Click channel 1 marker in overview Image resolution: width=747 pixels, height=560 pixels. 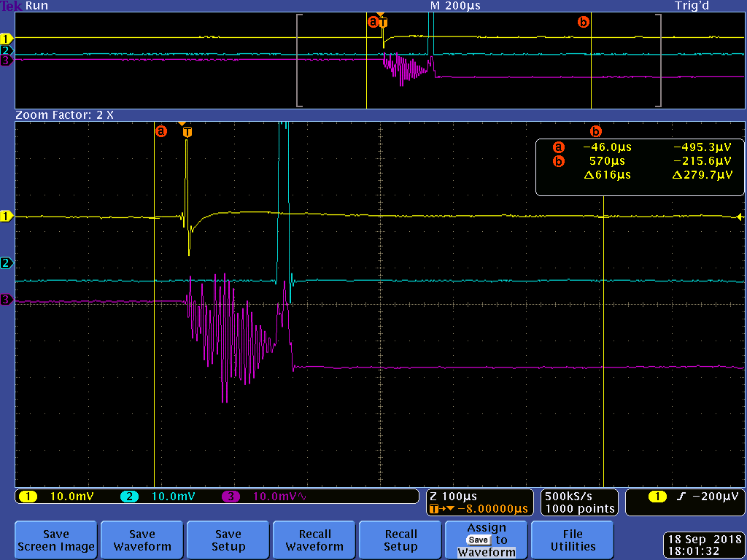(6, 39)
